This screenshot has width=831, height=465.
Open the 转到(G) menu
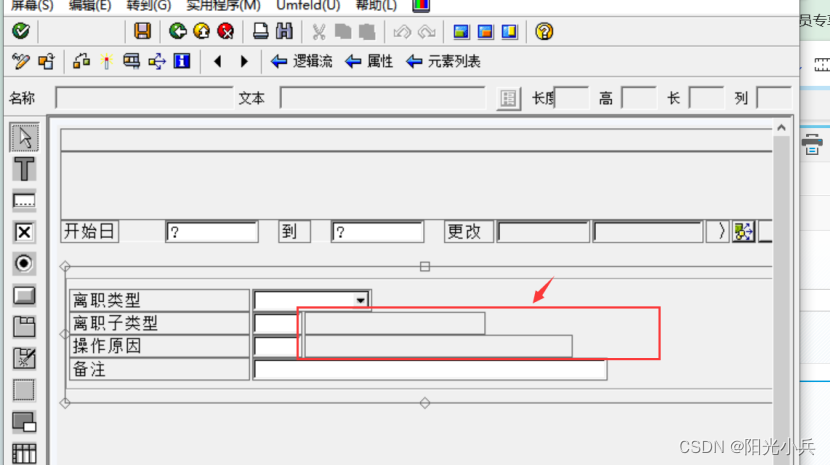[149, 5]
